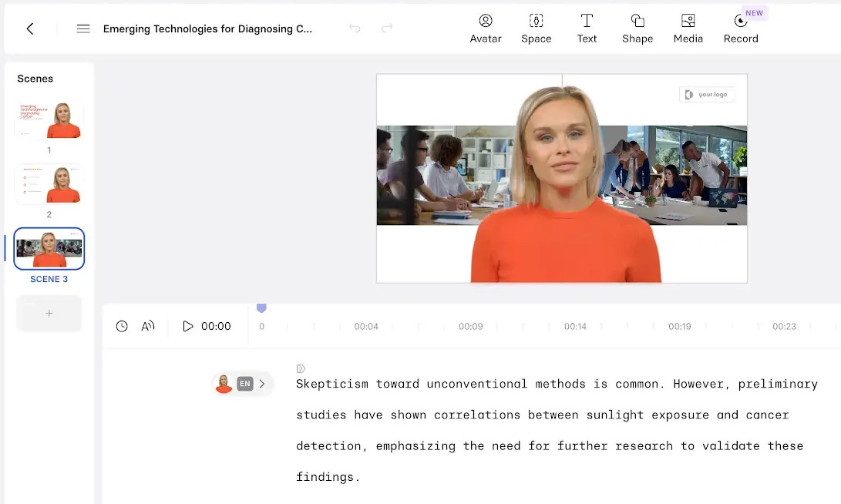Screen dimensions: 841x504
Task: Open the hamburger menu
Action: [83, 29]
